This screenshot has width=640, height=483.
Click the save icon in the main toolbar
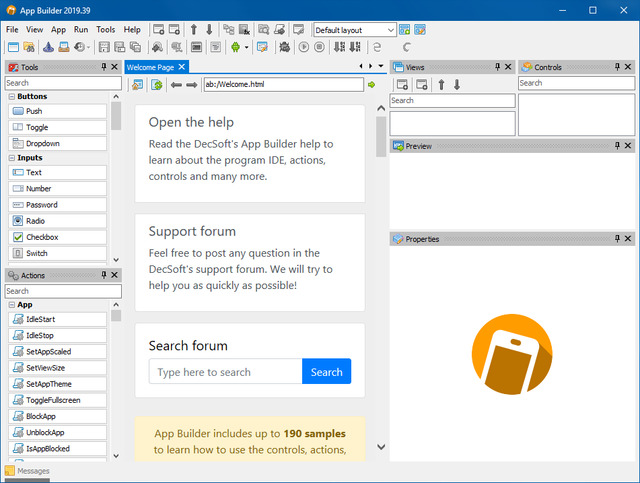click(104, 46)
